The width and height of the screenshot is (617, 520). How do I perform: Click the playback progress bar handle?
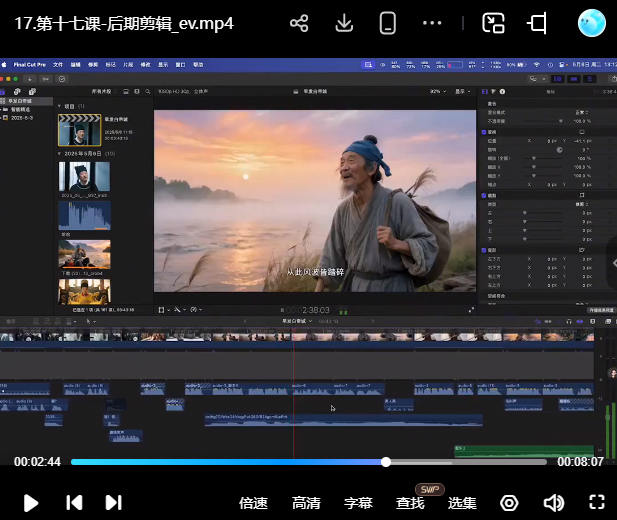[386, 462]
